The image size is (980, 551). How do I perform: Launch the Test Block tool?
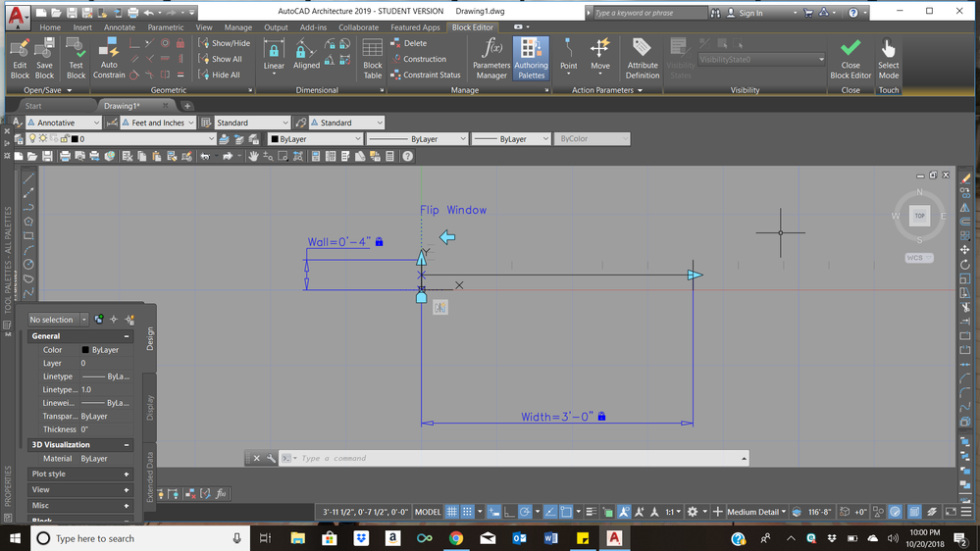coord(76,59)
